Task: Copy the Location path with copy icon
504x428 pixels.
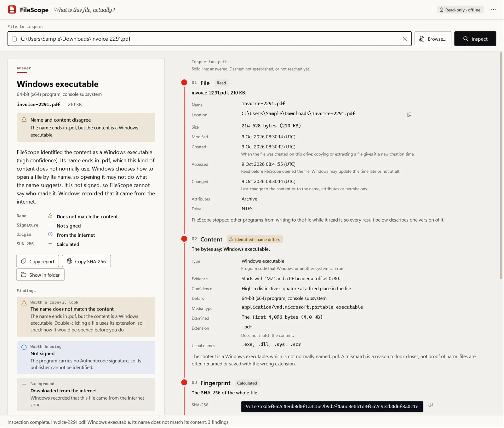Action: tap(409, 114)
